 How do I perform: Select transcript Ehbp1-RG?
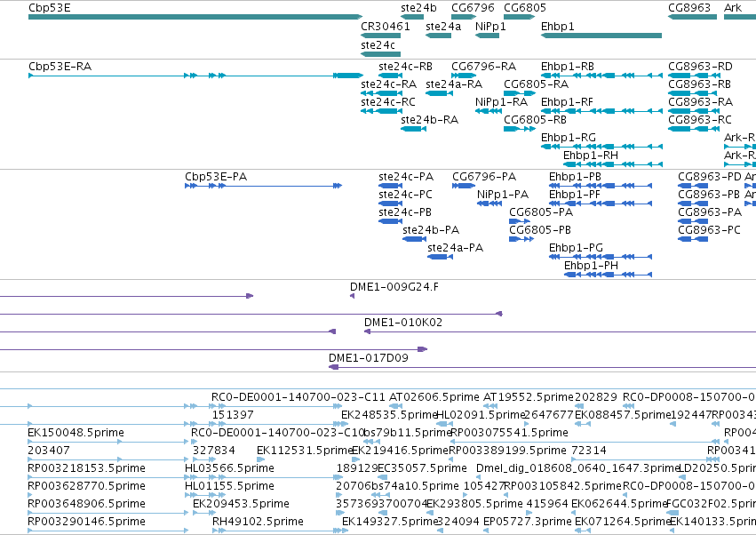pos(569,138)
